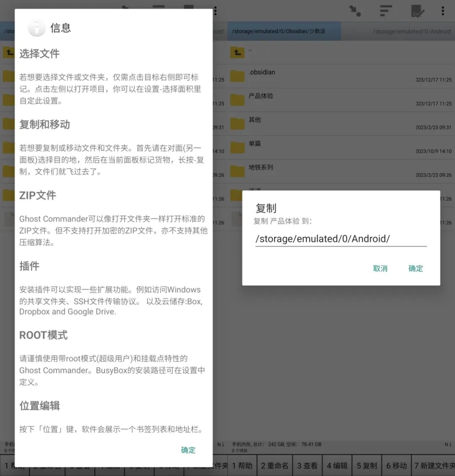Click the ZIP文件 heading in the 信息 dialog
The image size is (455, 476).
click(37, 195)
